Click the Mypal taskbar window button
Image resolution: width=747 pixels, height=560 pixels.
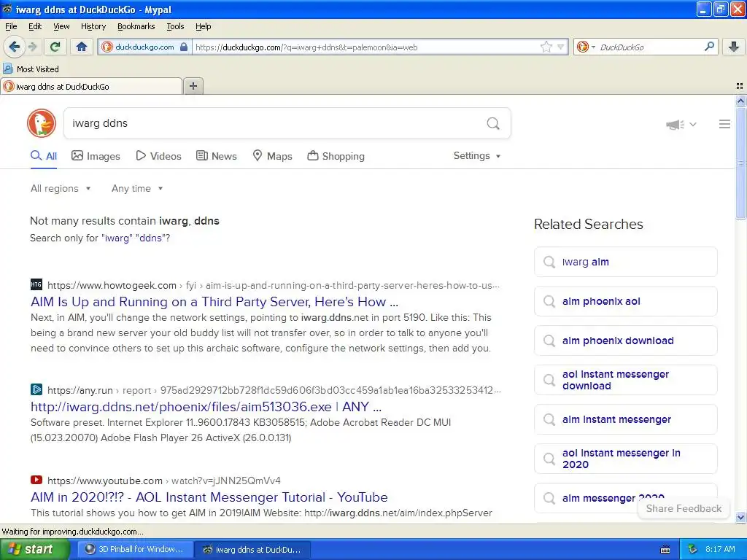coord(253,549)
